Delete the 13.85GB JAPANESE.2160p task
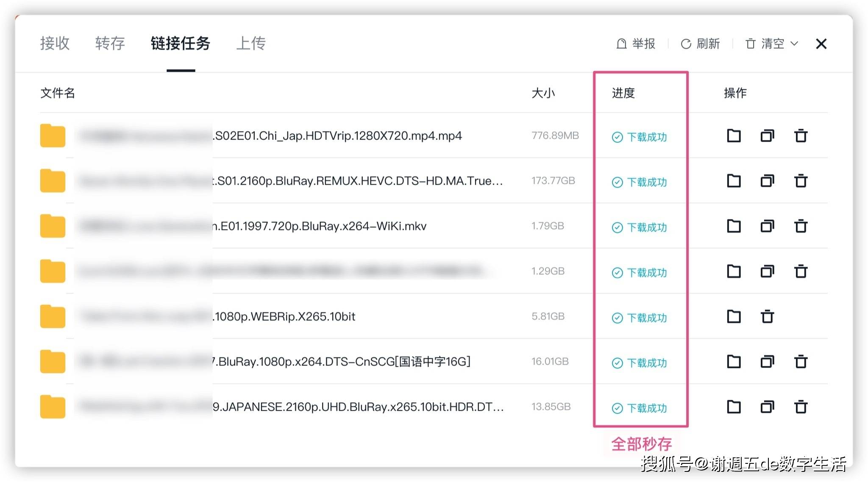 click(801, 407)
